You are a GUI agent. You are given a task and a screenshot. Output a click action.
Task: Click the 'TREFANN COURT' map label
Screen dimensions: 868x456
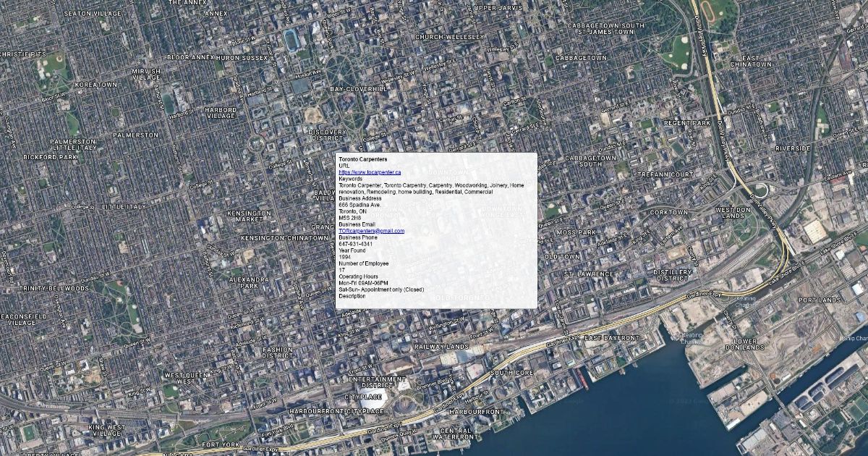point(666,174)
